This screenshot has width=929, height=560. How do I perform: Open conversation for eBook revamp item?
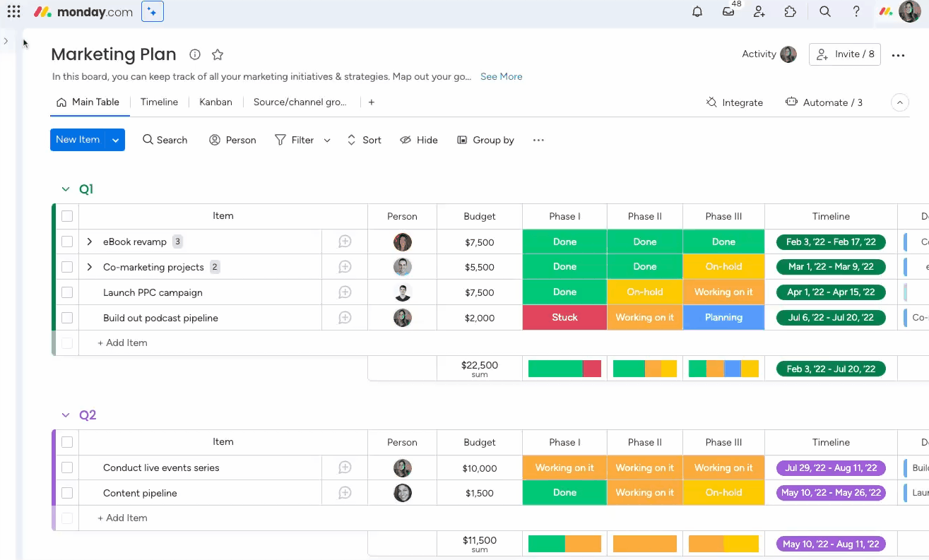point(345,242)
